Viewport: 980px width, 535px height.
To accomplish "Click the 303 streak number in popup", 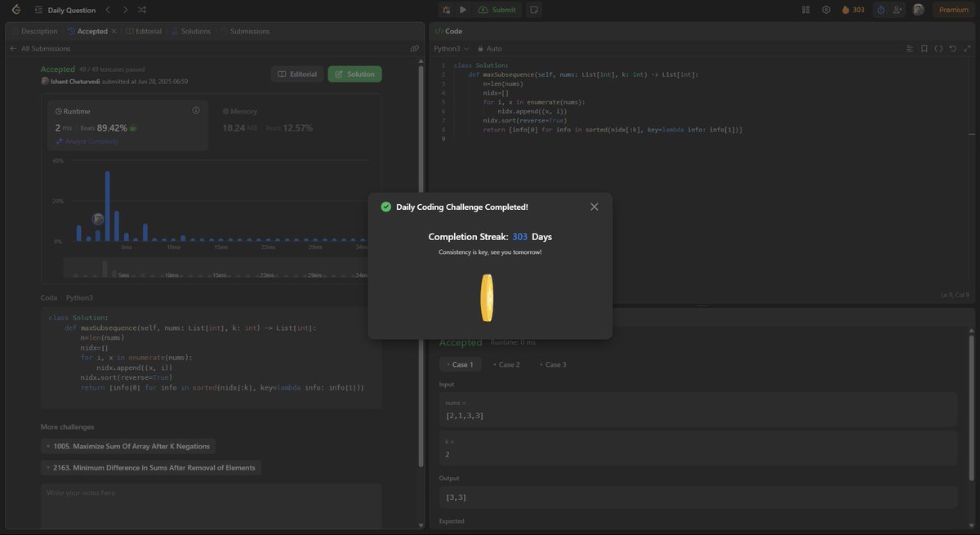I will tap(520, 237).
